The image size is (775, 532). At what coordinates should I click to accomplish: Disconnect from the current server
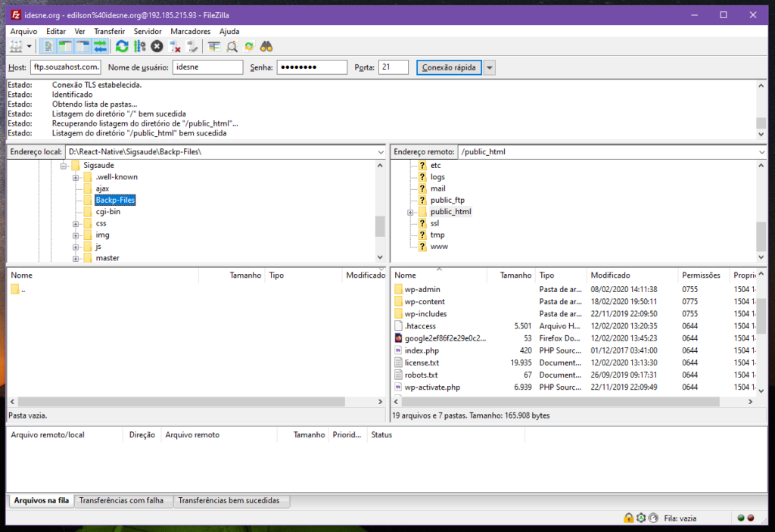tap(175, 46)
